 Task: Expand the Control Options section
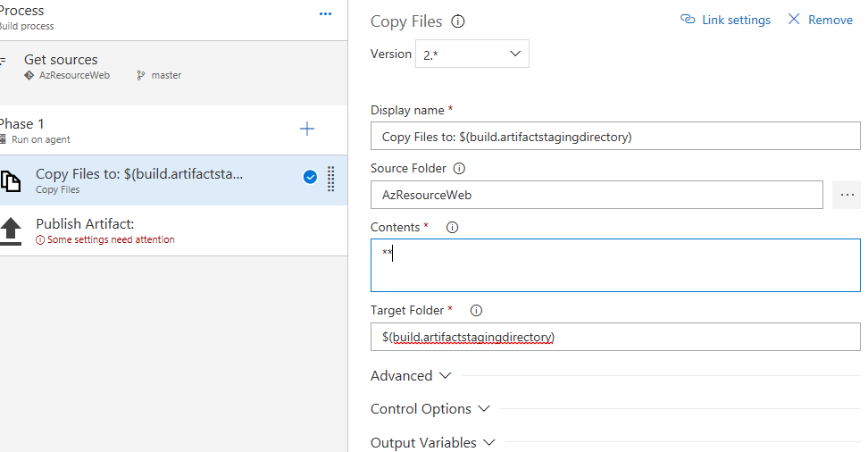coord(430,409)
